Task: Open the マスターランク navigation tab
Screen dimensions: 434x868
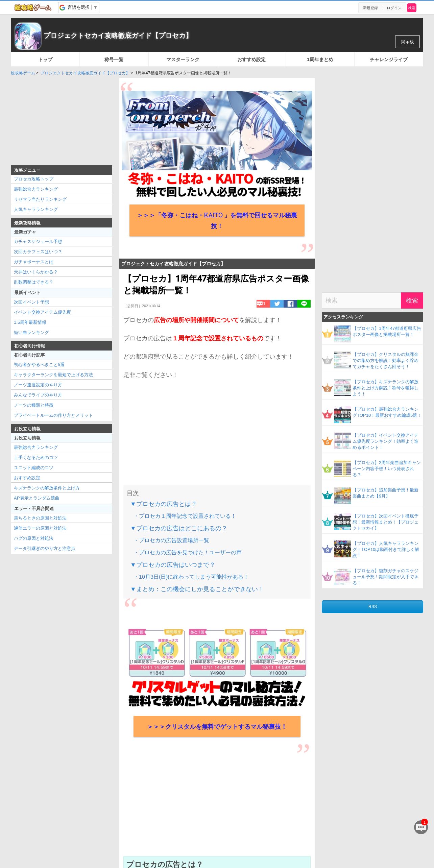Action: point(183,59)
